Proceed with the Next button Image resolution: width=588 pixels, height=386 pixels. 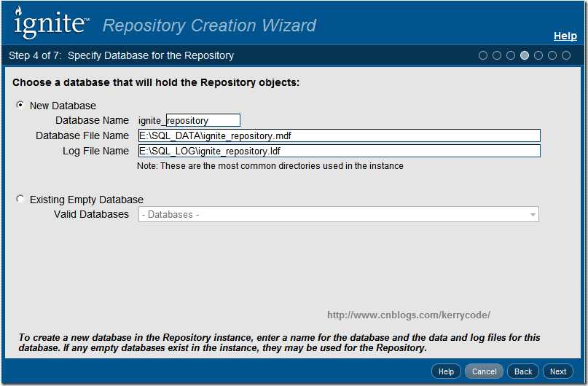pos(558,371)
